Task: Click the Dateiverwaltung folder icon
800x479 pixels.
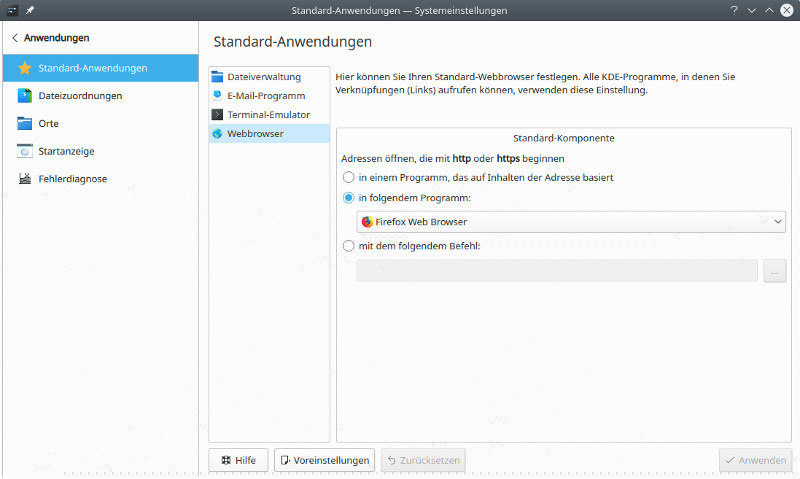Action: point(218,77)
